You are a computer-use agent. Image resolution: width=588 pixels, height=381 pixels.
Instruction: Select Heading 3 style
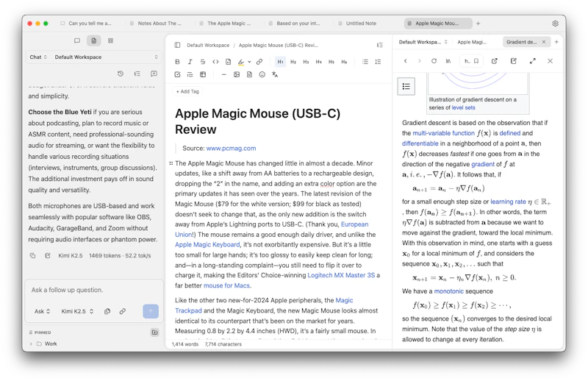click(306, 62)
